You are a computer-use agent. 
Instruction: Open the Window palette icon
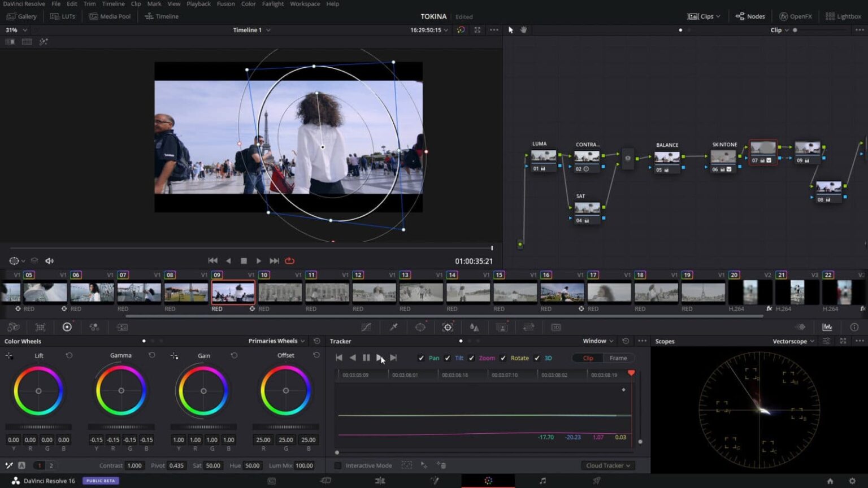pos(420,327)
